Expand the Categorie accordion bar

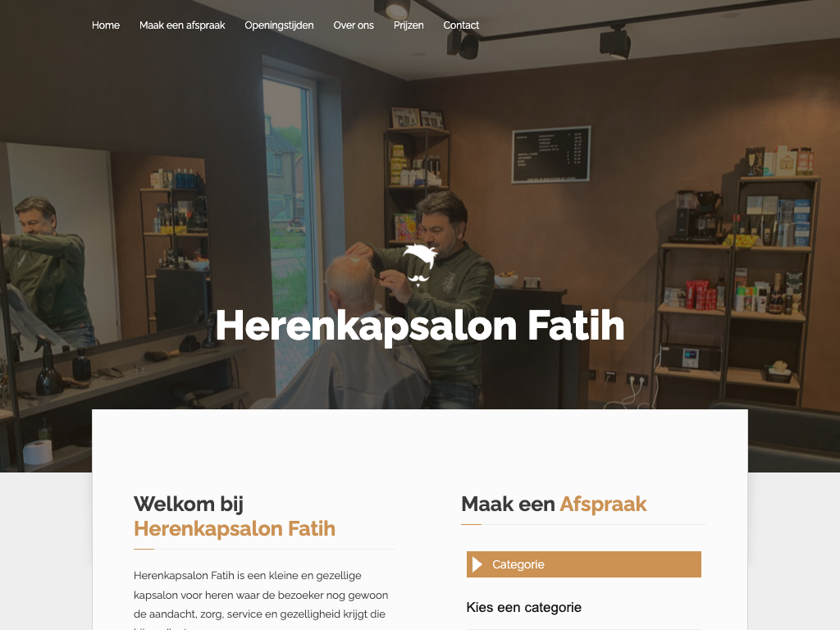pos(584,564)
